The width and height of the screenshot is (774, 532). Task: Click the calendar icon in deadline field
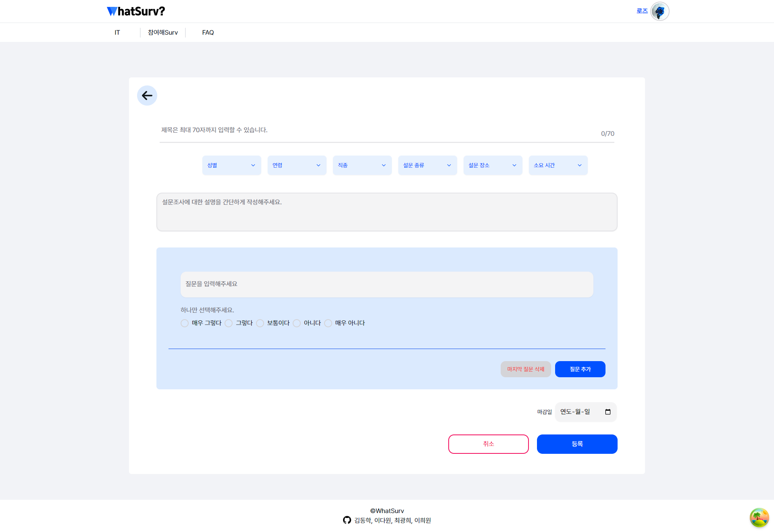pos(608,412)
